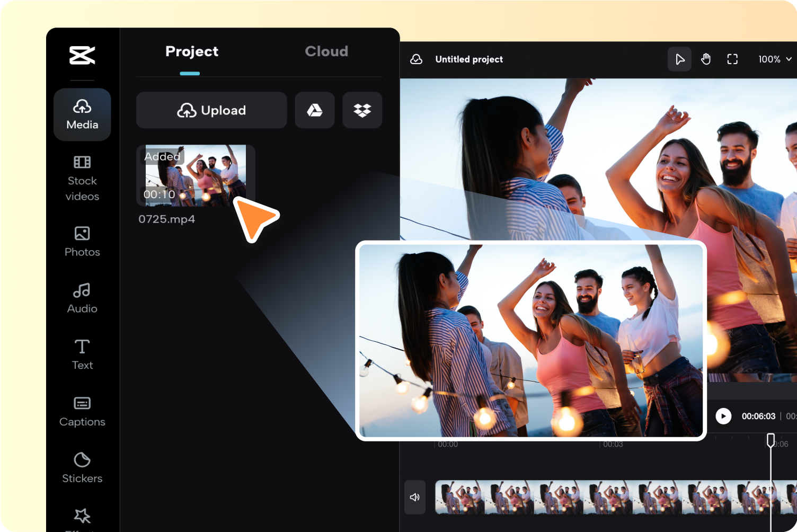Open the Media panel
The height and width of the screenshot is (532, 797).
point(82,114)
